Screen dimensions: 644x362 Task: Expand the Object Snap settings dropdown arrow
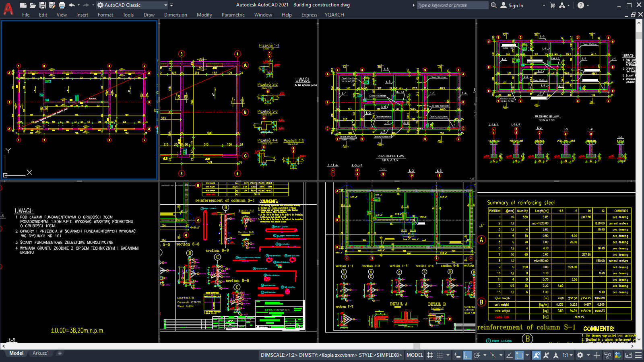pos(527,355)
